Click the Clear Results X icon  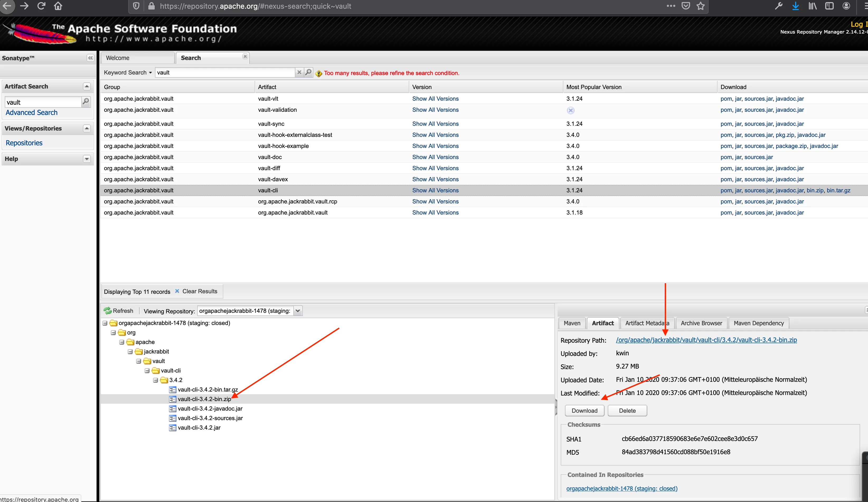click(x=177, y=291)
